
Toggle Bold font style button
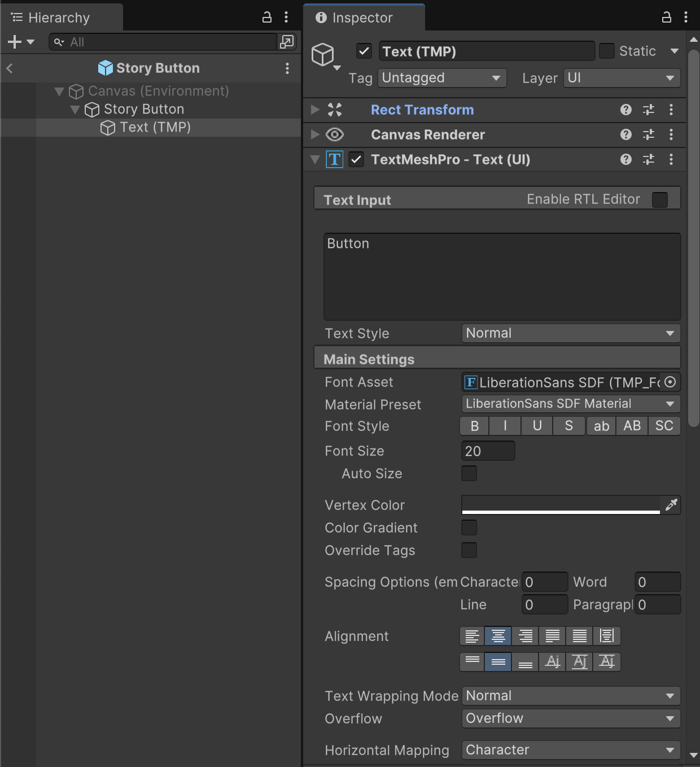click(475, 426)
